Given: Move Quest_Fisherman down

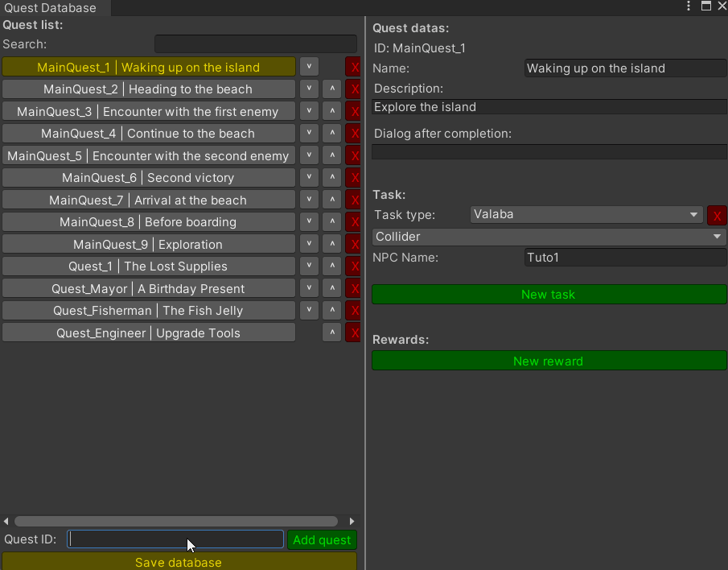Looking at the screenshot, I should coord(309,310).
